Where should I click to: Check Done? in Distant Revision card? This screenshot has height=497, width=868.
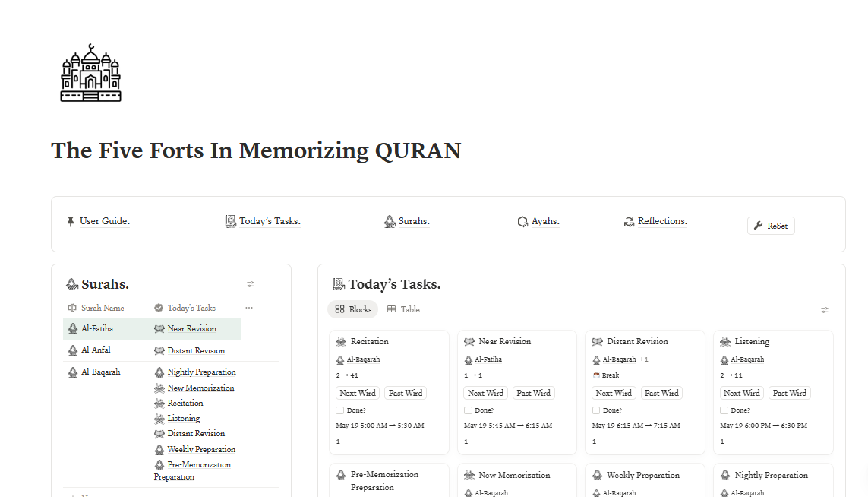coord(596,410)
